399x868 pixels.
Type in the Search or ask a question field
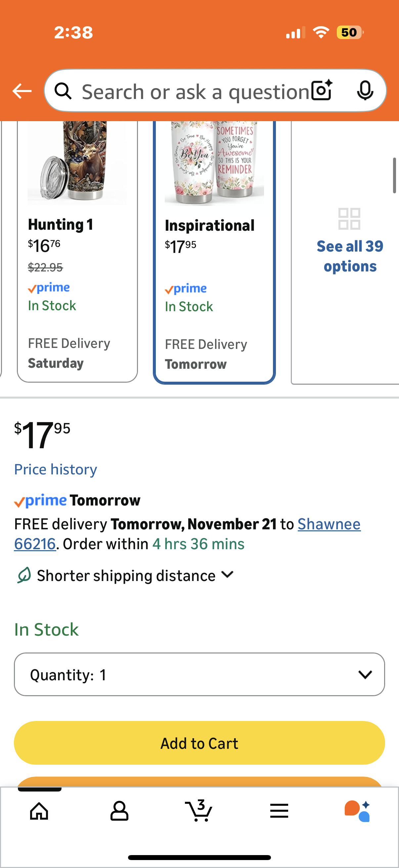pos(195,91)
